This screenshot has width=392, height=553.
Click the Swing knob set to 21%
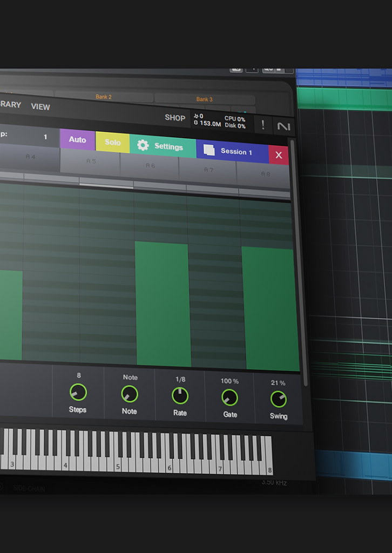tap(278, 399)
